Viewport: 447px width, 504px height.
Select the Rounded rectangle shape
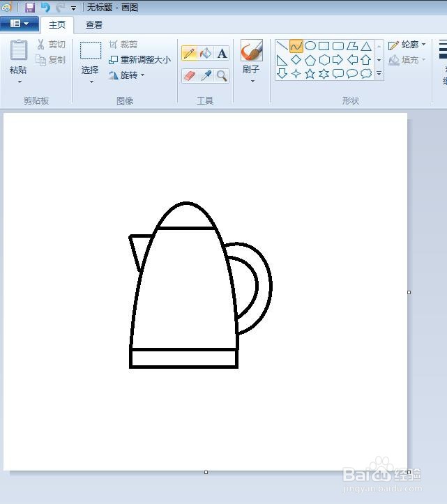coord(338,46)
